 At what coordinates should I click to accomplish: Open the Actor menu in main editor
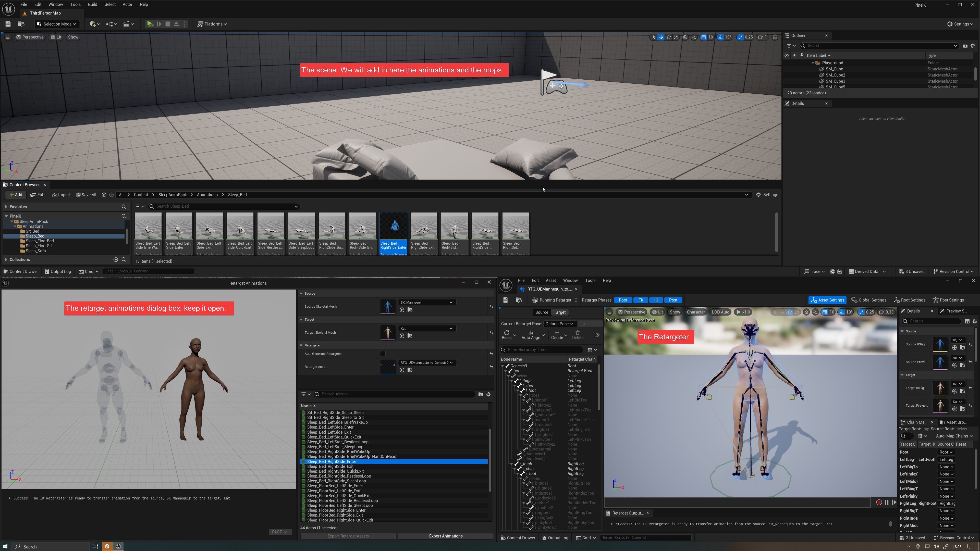click(127, 5)
